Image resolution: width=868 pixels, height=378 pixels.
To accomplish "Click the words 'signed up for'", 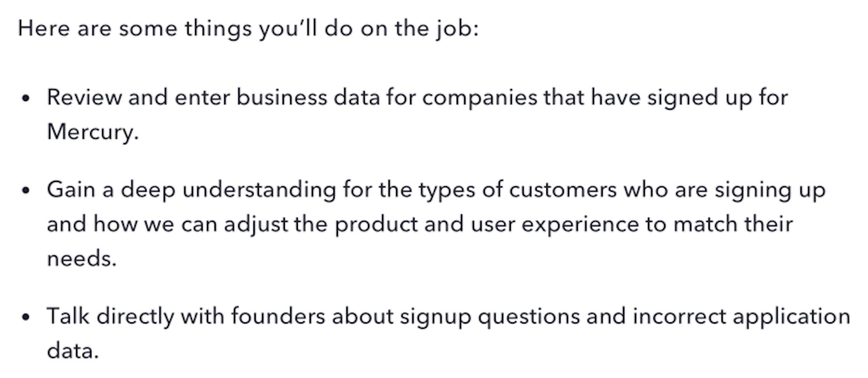I will (x=718, y=99).
